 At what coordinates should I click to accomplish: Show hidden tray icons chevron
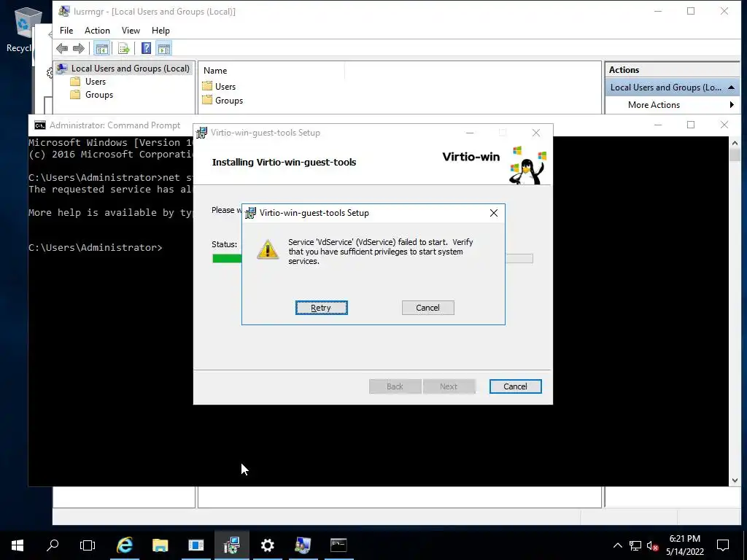click(x=617, y=545)
